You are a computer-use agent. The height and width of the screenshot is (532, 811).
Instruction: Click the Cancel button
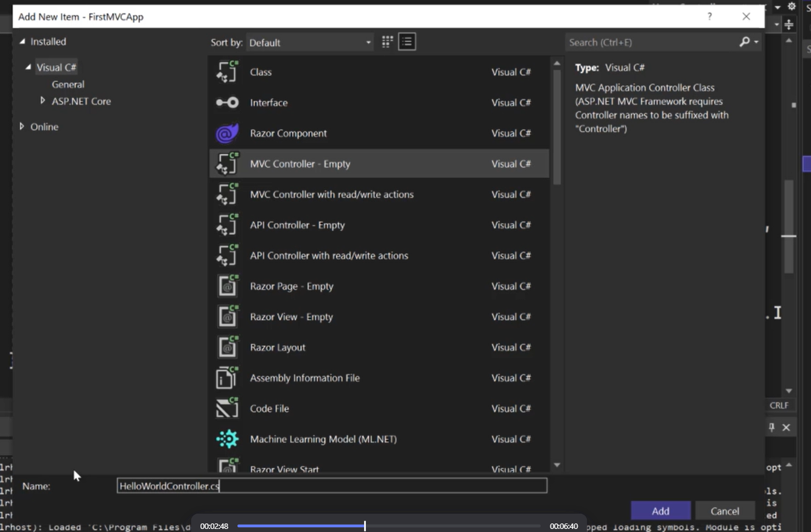[725, 511]
